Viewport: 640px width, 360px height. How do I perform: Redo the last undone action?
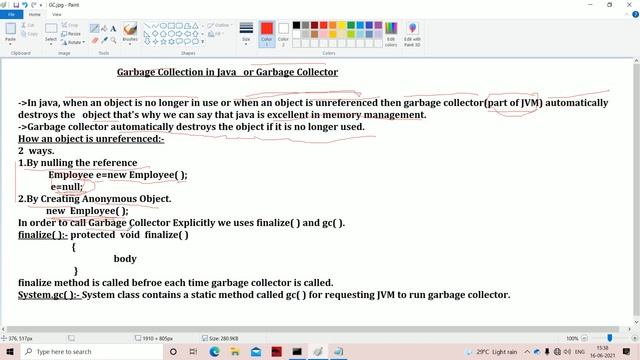click(33, 5)
